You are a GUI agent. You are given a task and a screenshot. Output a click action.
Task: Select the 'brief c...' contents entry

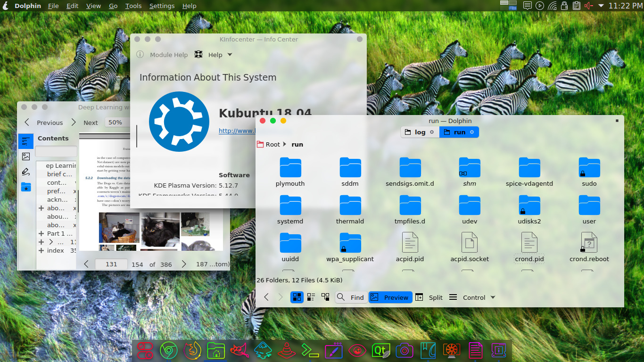(60, 174)
